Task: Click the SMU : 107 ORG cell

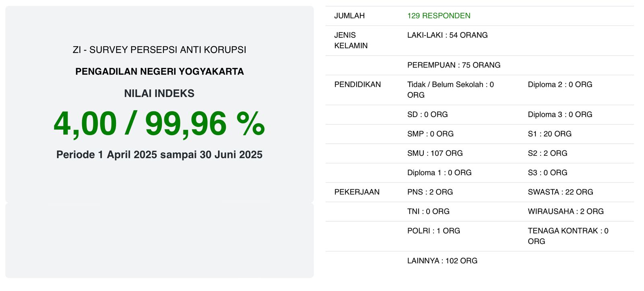Action: (435, 153)
